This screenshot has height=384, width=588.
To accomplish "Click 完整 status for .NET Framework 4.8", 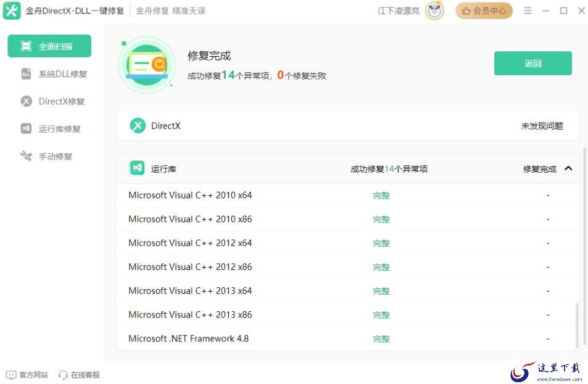I will coord(381,339).
